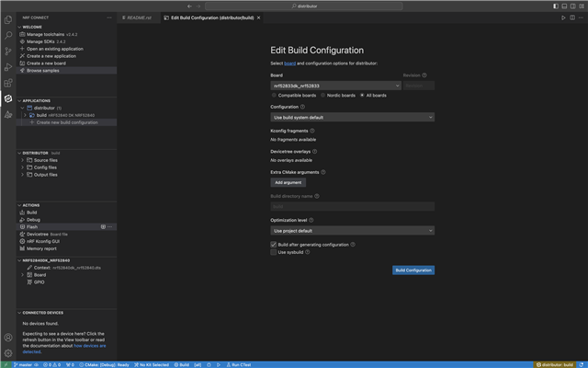The image size is (588, 368).
Task: Collapse the Actions section
Action: pyautogui.click(x=19, y=205)
